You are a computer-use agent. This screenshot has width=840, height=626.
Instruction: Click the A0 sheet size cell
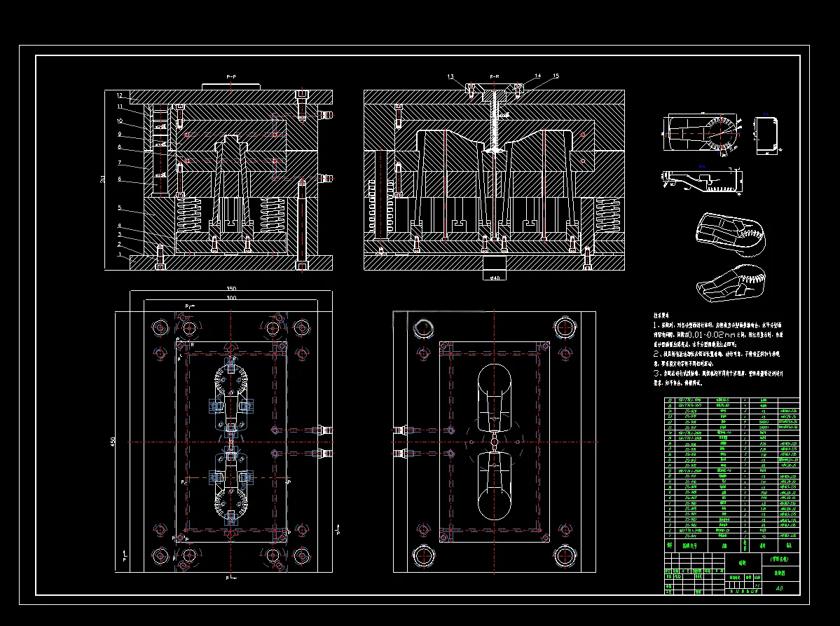click(779, 588)
